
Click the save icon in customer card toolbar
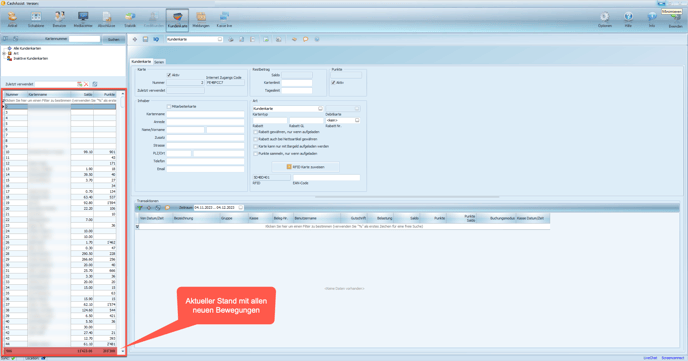coord(145,39)
